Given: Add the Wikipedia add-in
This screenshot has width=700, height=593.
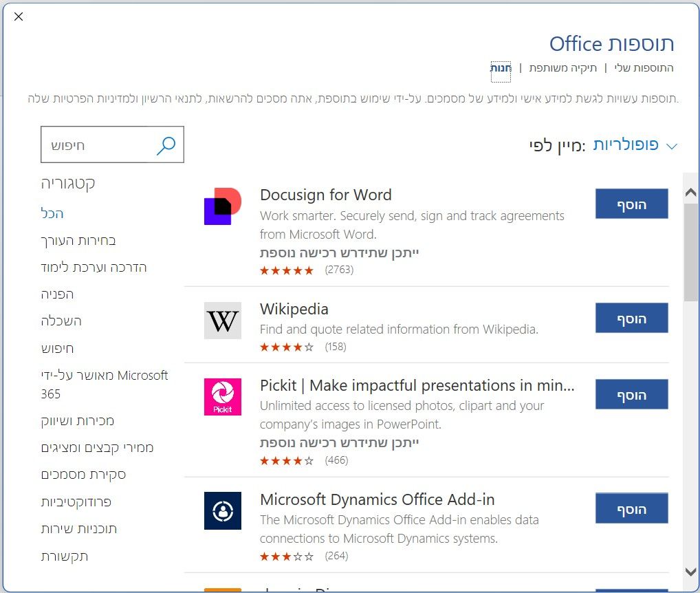Looking at the screenshot, I should pos(632,318).
